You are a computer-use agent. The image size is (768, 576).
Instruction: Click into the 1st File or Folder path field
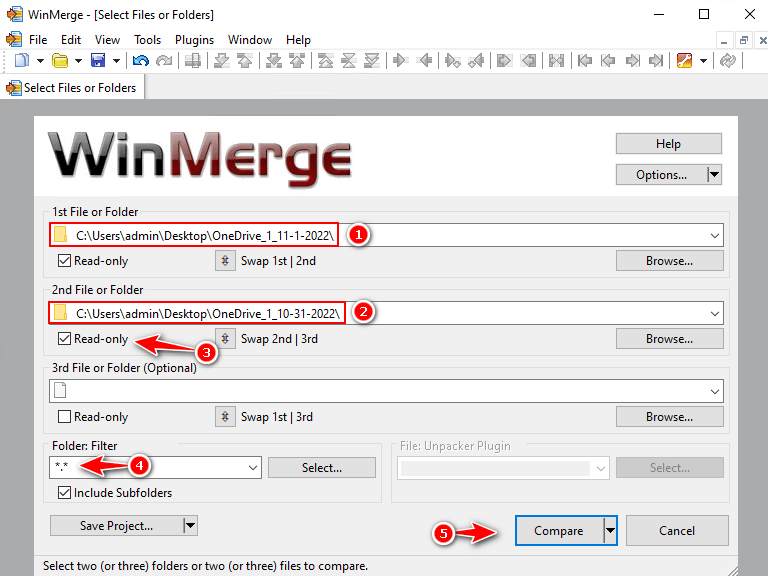coord(386,236)
